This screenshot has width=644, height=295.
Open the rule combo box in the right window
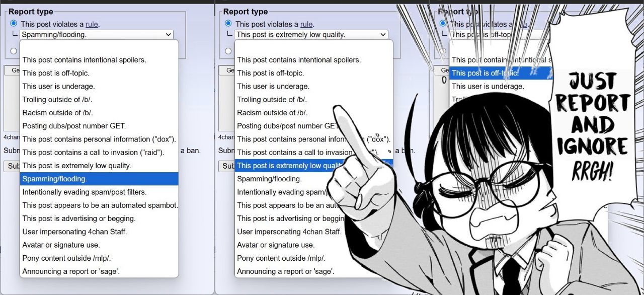[501, 35]
